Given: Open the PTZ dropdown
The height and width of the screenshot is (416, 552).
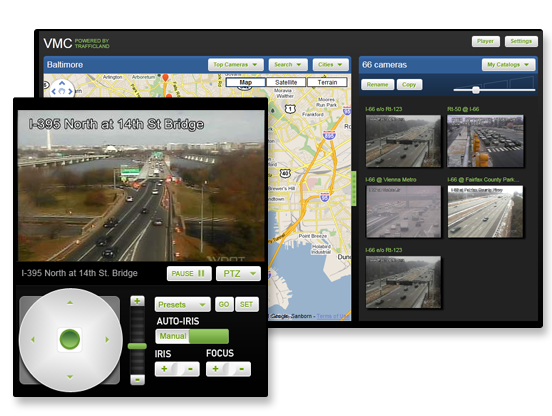Looking at the screenshot, I should coord(238,273).
